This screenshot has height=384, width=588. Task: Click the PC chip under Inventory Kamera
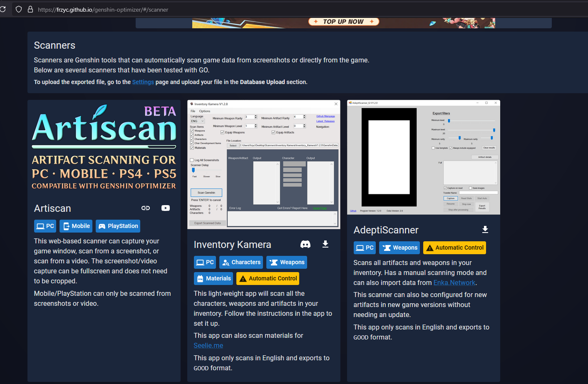(205, 262)
